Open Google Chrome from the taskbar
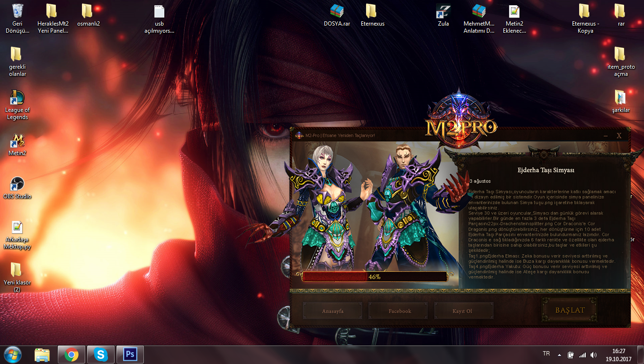This screenshot has height=364, width=644. 72,355
